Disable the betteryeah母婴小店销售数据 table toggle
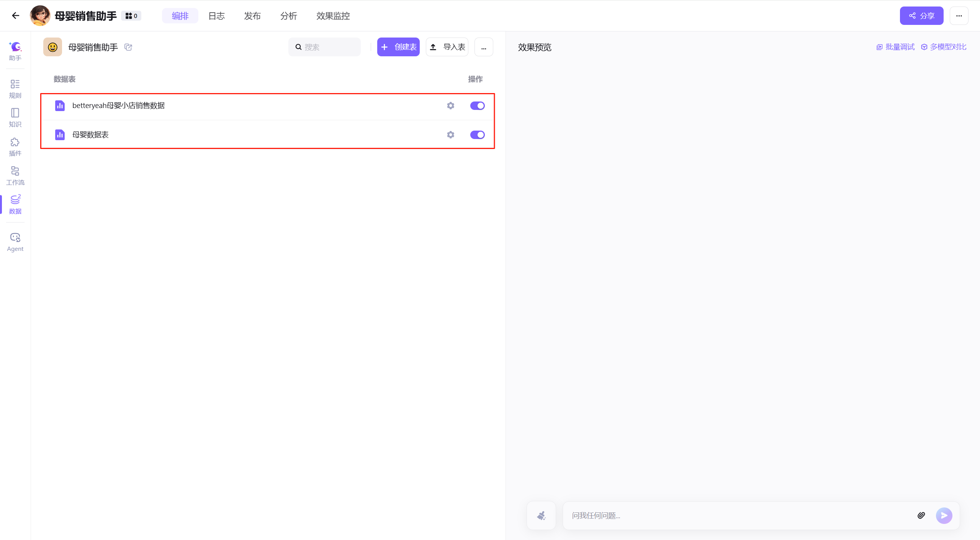980x540 pixels. (x=477, y=106)
